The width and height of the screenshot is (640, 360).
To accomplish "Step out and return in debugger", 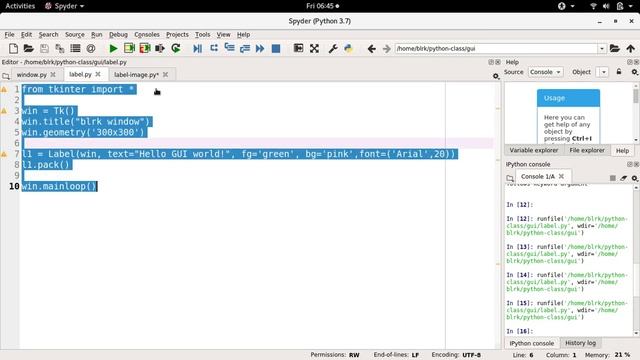I will pyautogui.click(x=245, y=49).
